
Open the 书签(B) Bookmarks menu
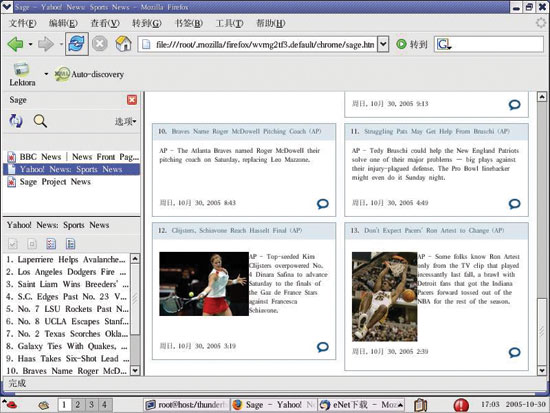pyautogui.click(x=189, y=24)
